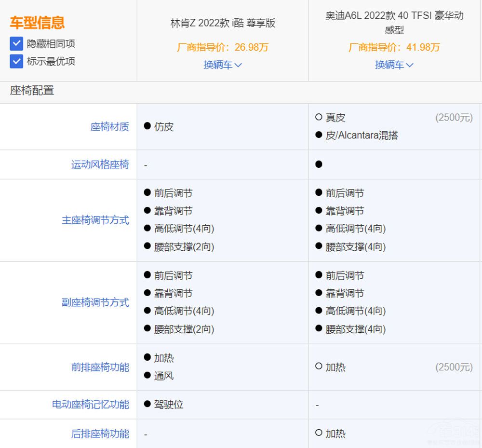Click the 林肯Z 2022款 i酷 尊享版 title

coord(223,23)
